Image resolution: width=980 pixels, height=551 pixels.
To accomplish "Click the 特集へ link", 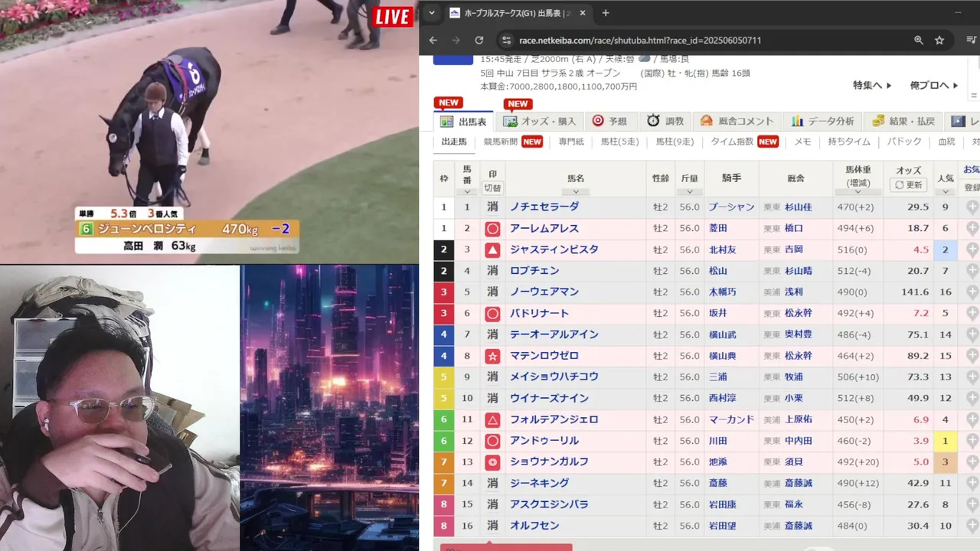I will (x=873, y=85).
